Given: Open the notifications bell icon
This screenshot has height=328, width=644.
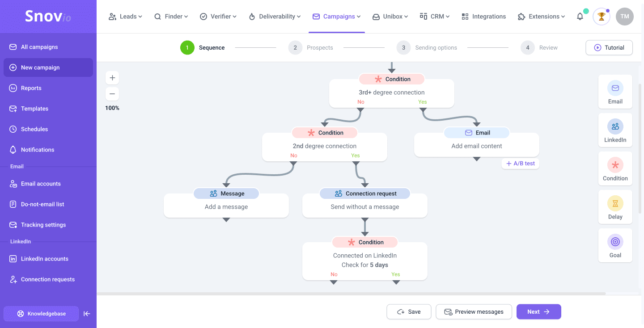Looking at the screenshot, I should coord(580,17).
